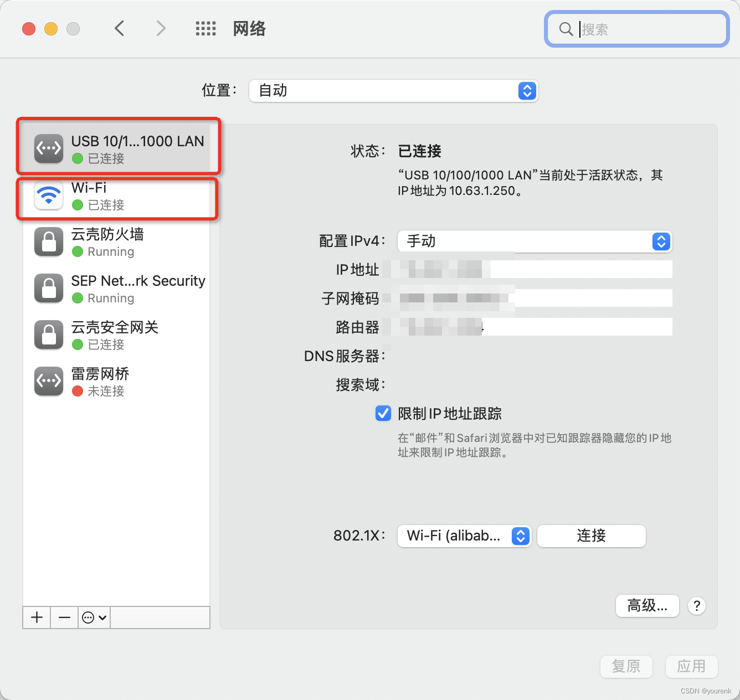Click the 云壳防火墙 lock icon

(x=49, y=242)
